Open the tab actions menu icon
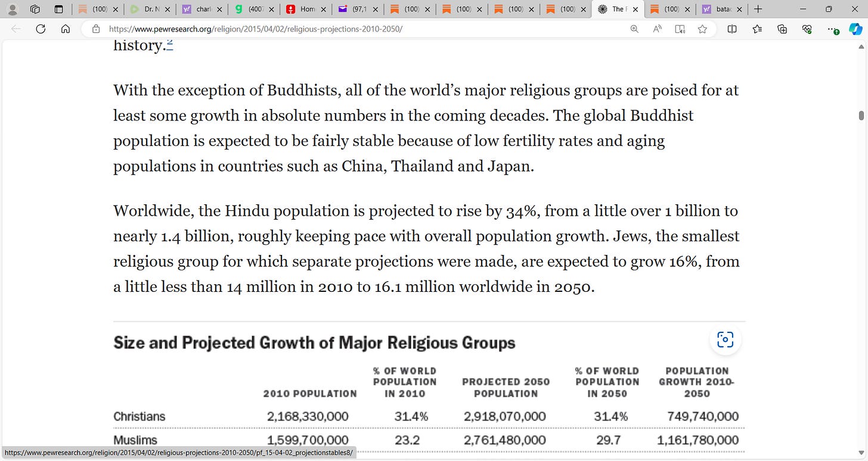 tap(58, 9)
